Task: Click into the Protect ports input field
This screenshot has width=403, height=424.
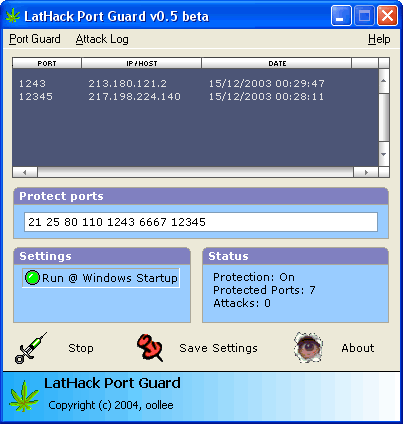Action: (201, 222)
